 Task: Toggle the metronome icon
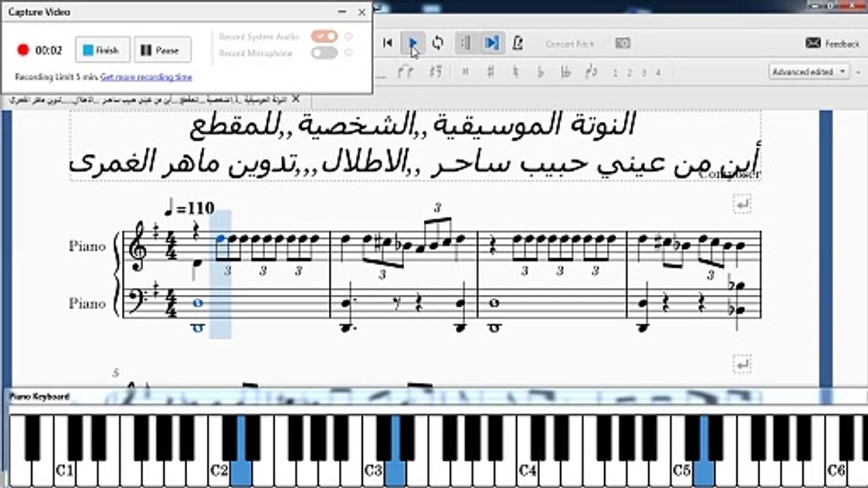[x=518, y=43]
